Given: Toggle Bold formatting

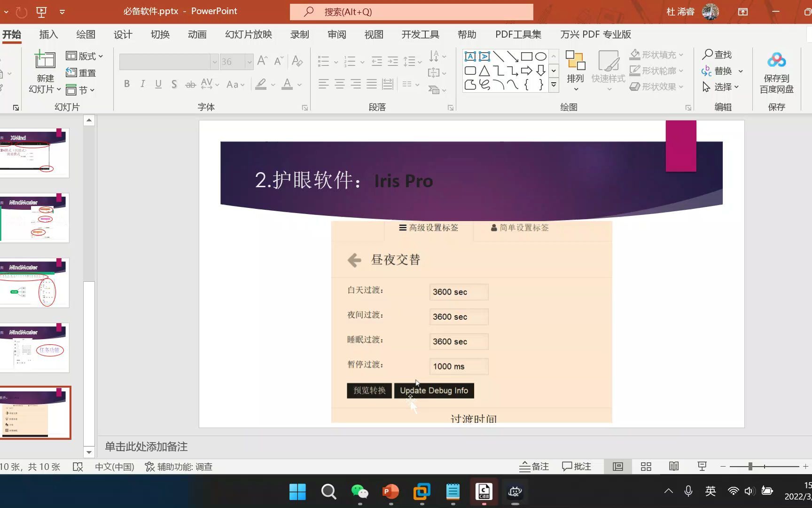Looking at the screenshot, I should point(127,84).
